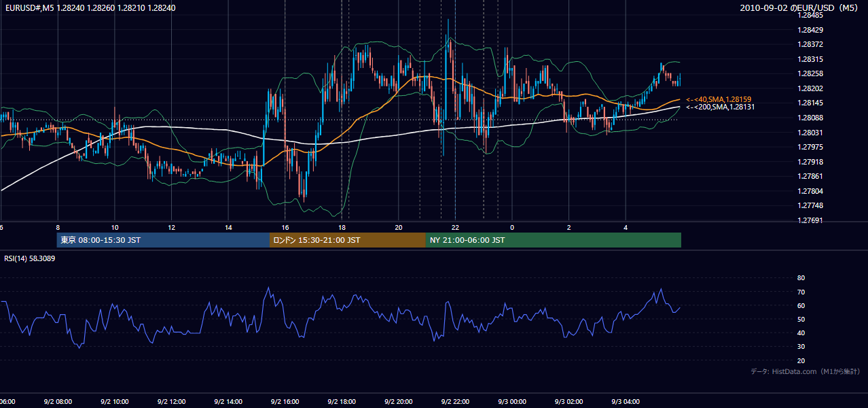Click the RSI scale value 50
Image resolution: width=868 pixels, height=408 pixels.
pos(801,319)
